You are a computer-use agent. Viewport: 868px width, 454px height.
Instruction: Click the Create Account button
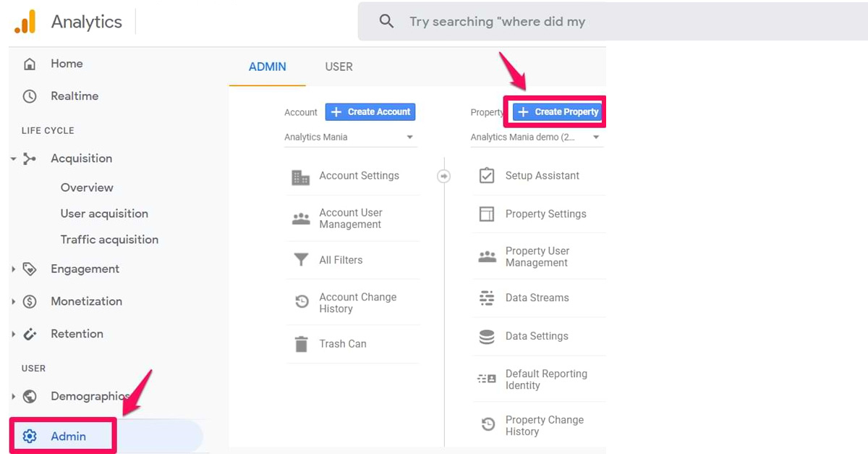coord(370,112)
